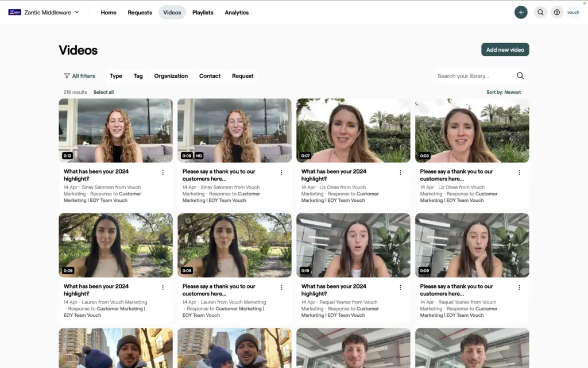Click the '219 results' count text

pos(75,93)
